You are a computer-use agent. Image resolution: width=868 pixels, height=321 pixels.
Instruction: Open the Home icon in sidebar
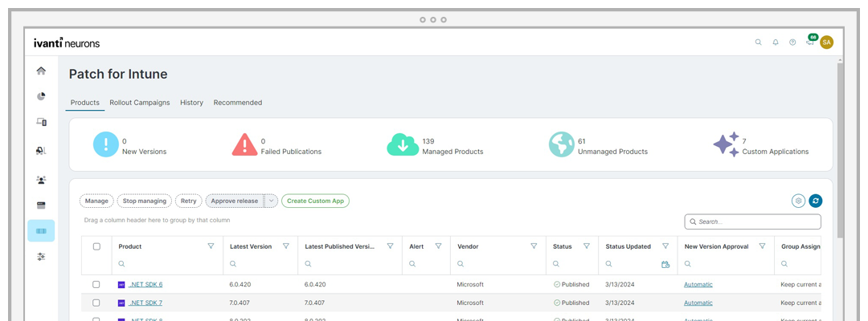pyautogui.click(x=41, y=71)
